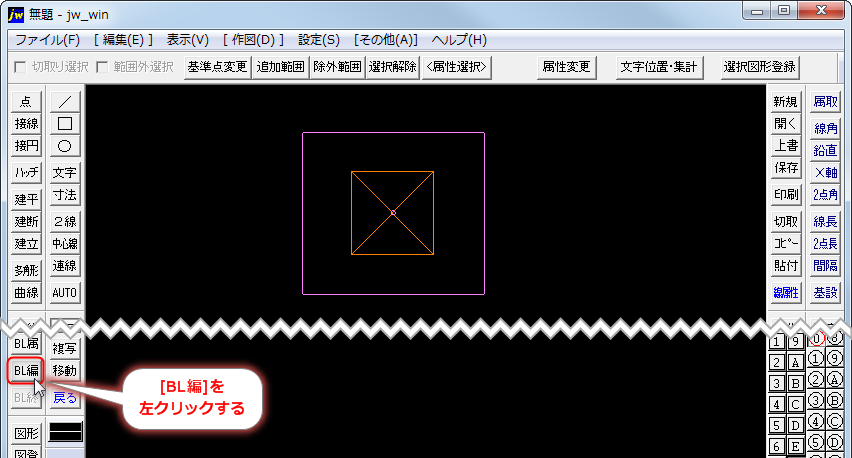The image size is (852, 458).
Task: Left-click the BL編 block edit button
Action: pos(26,371)
